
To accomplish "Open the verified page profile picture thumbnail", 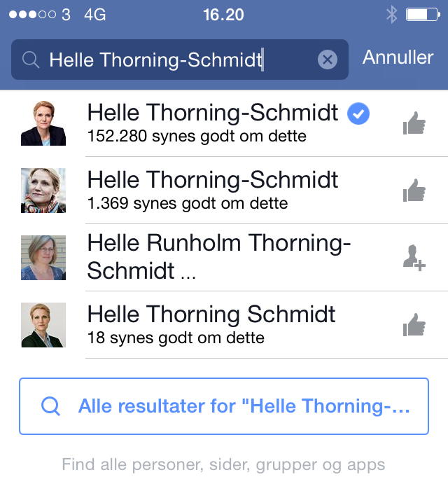I will pyautogui.click(x=43, y=123).
